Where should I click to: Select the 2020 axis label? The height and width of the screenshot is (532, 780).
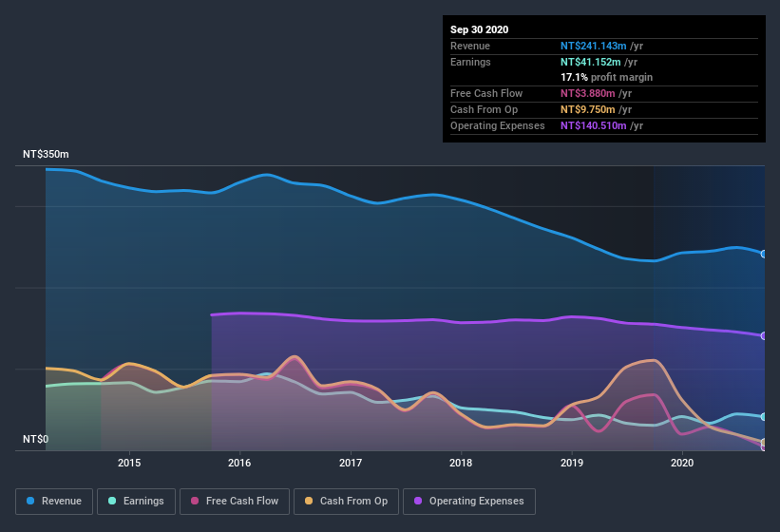(x=682, y=463)
